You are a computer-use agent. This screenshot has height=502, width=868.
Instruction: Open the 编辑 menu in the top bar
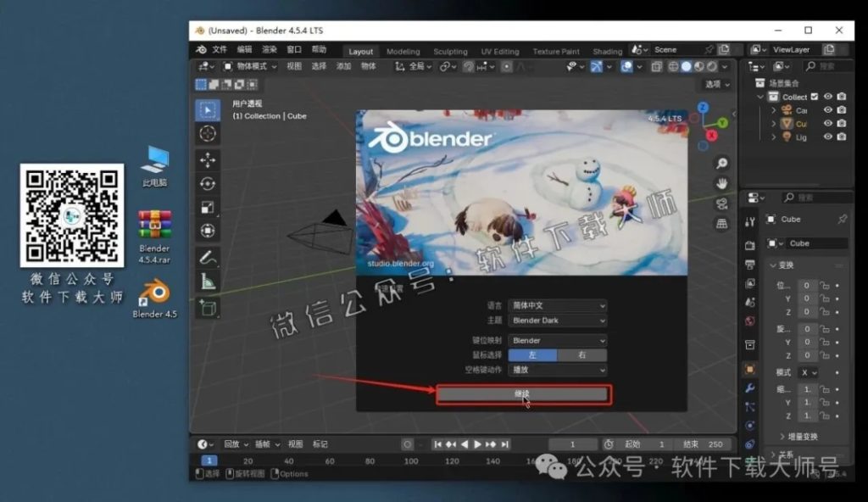tap(245, 49)
